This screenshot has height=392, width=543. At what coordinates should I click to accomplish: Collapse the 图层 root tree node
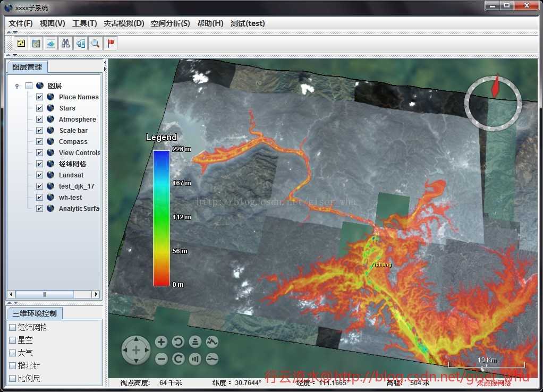(17, 86)
